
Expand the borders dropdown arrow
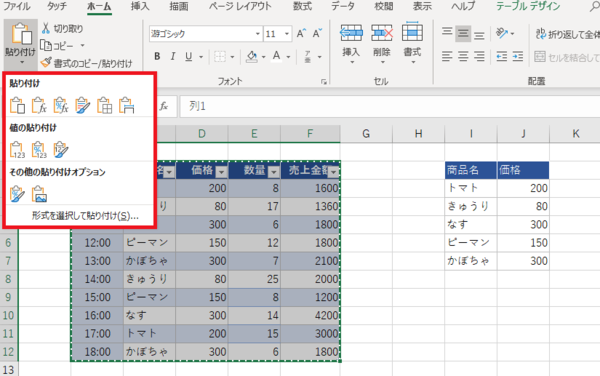[232, 57]
